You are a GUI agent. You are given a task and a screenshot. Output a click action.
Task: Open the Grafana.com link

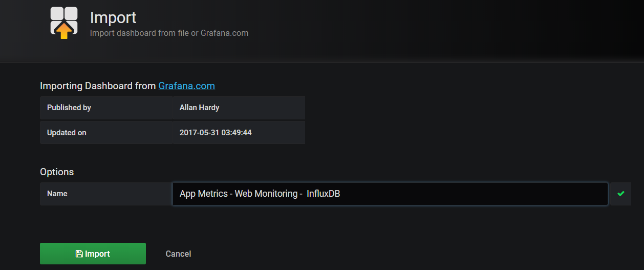click(186, 86)
